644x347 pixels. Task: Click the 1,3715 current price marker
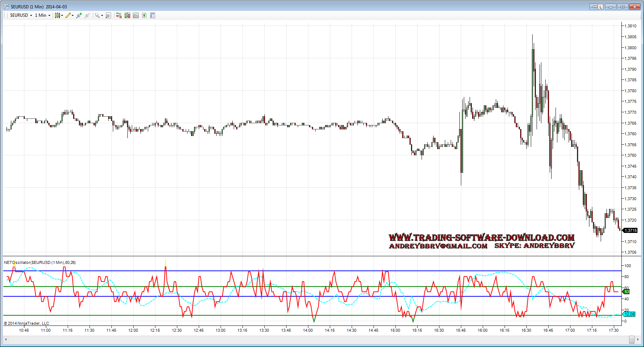click(x=631, y=230)
